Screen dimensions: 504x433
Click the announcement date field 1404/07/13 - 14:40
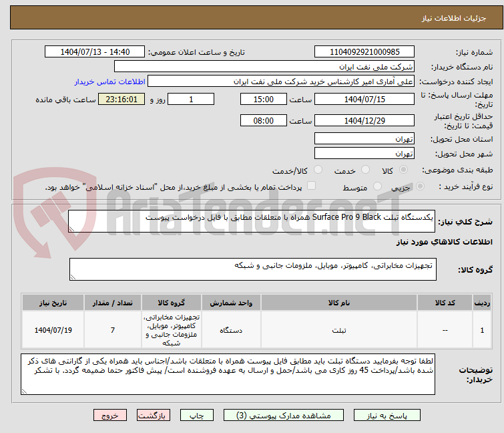95,52
